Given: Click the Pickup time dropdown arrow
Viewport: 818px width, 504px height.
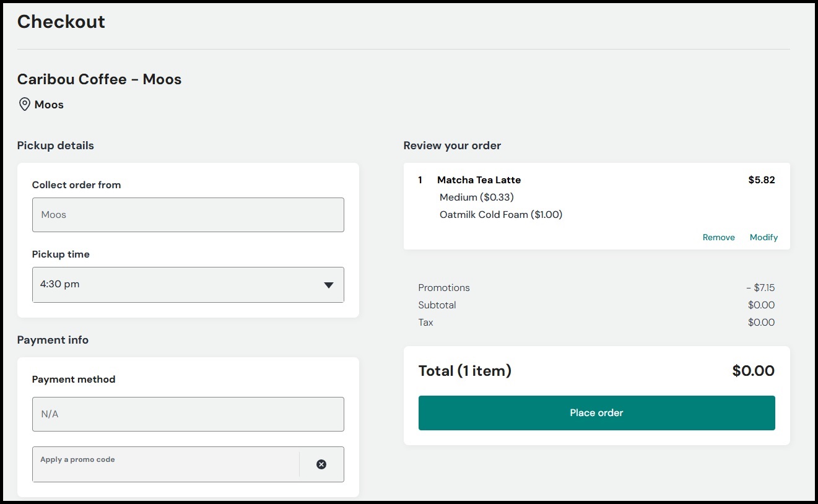Looking at the screenshot, I should (329, 285).
